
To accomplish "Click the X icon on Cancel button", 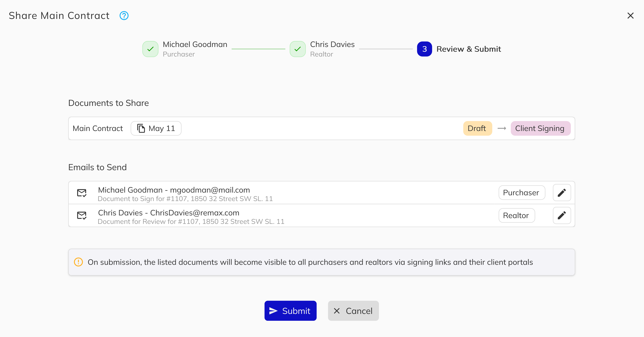I will click(x=337, y=311).
